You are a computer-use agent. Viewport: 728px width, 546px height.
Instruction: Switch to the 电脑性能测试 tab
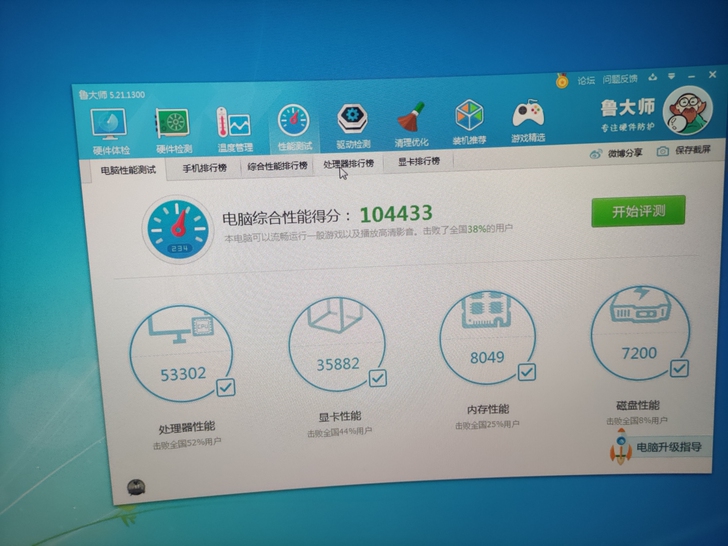tap(128, 170)
